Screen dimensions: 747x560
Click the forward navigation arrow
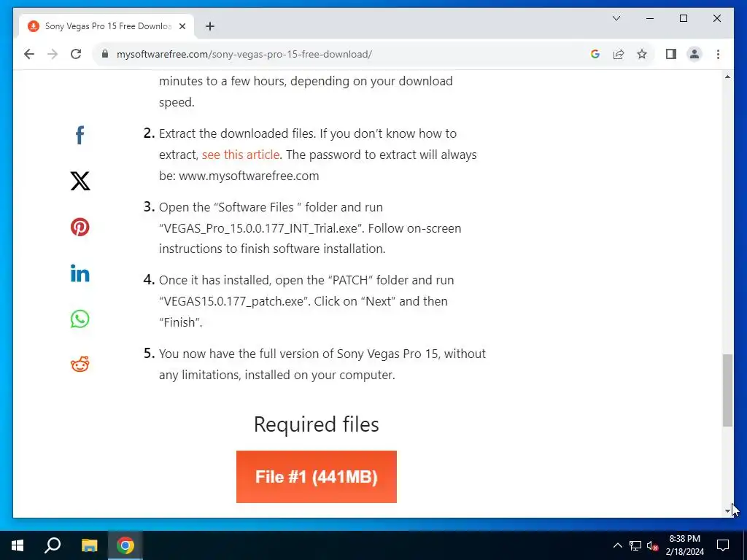(x=53, y=54)
